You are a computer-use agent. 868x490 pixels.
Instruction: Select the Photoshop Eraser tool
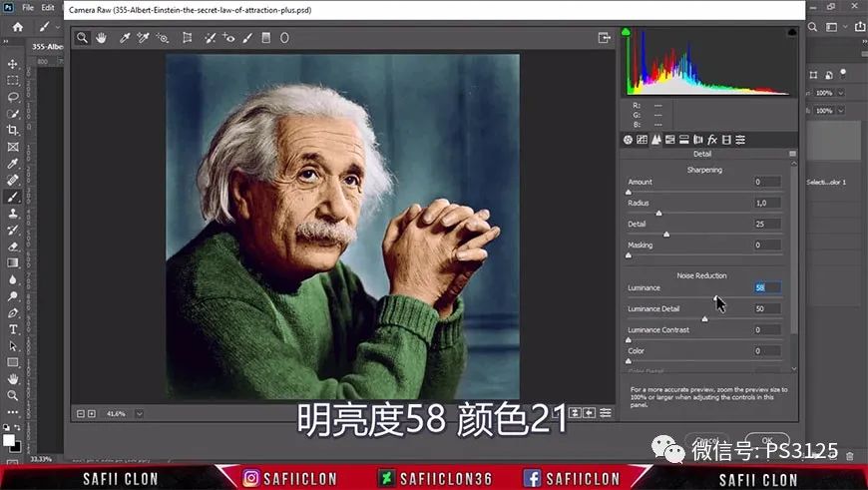coord(12,246)
